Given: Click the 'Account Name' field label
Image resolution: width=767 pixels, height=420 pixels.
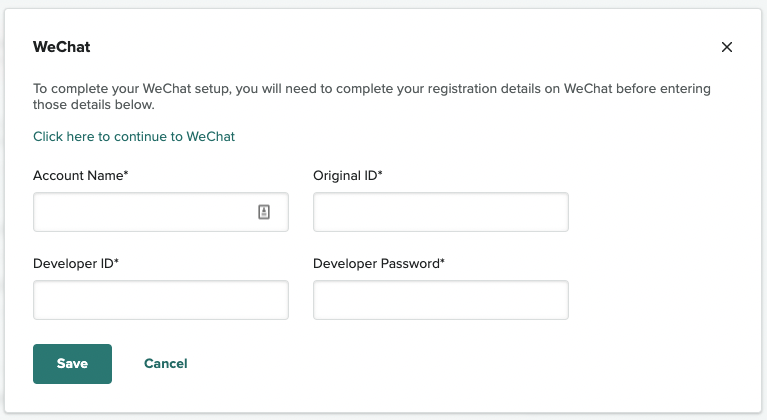Looking at the screenshot, I should click(78, 176).
